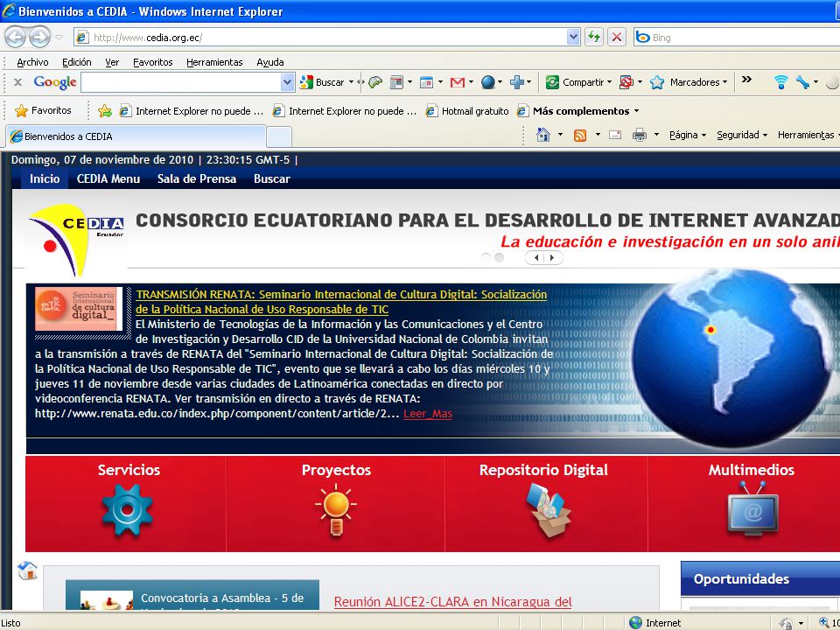Screen dimensions: 840x630
Task: Show more Google Toolbar buttons via chevron
Action: coord(746,80)
